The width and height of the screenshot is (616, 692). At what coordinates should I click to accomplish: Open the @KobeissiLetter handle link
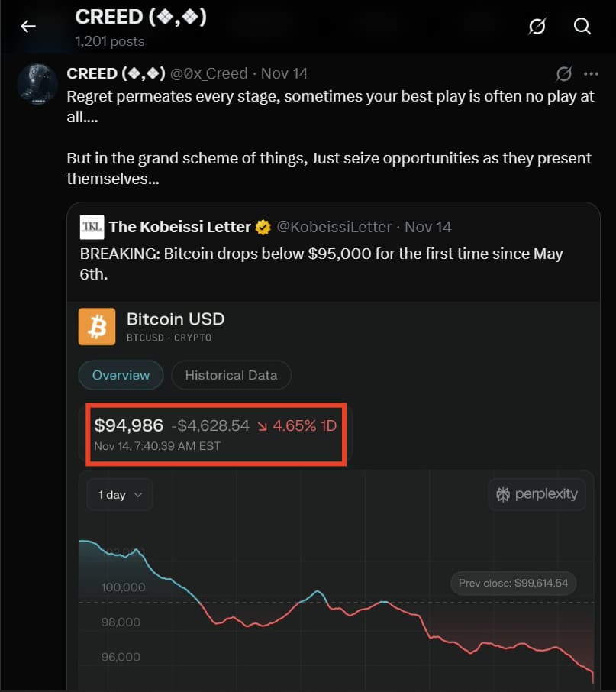point(334,227)
